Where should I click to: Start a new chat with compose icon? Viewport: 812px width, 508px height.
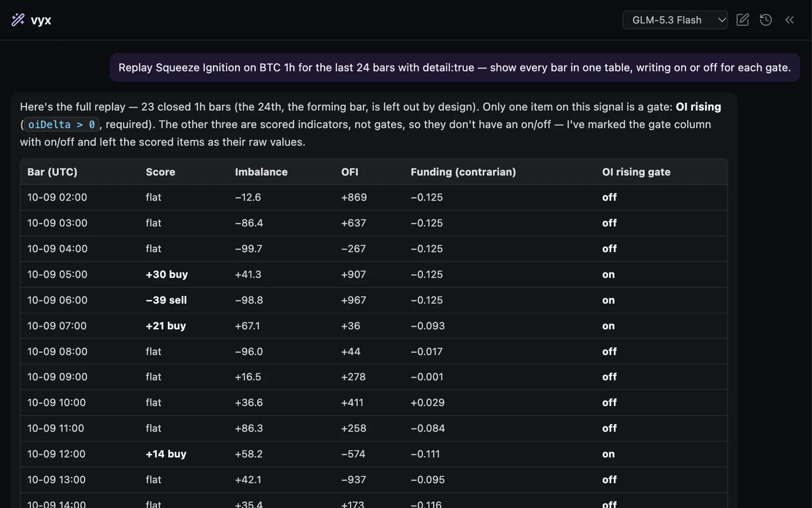pos(742,20)
